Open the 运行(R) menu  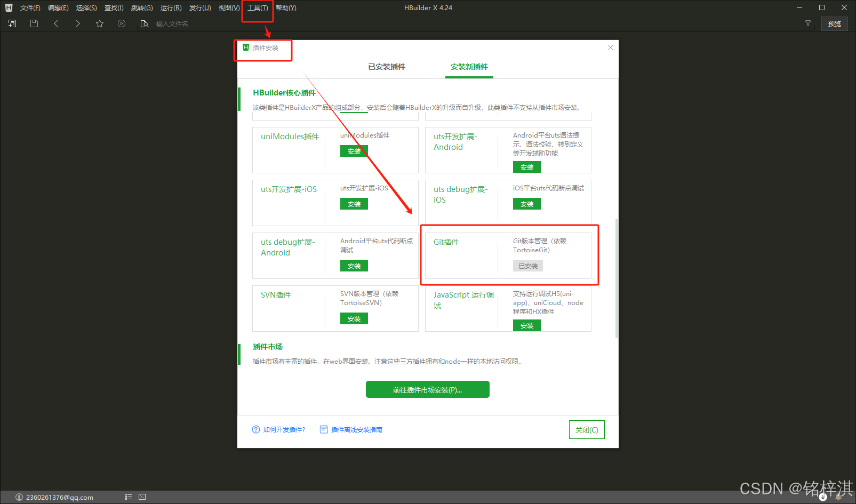tap(171, 8)
